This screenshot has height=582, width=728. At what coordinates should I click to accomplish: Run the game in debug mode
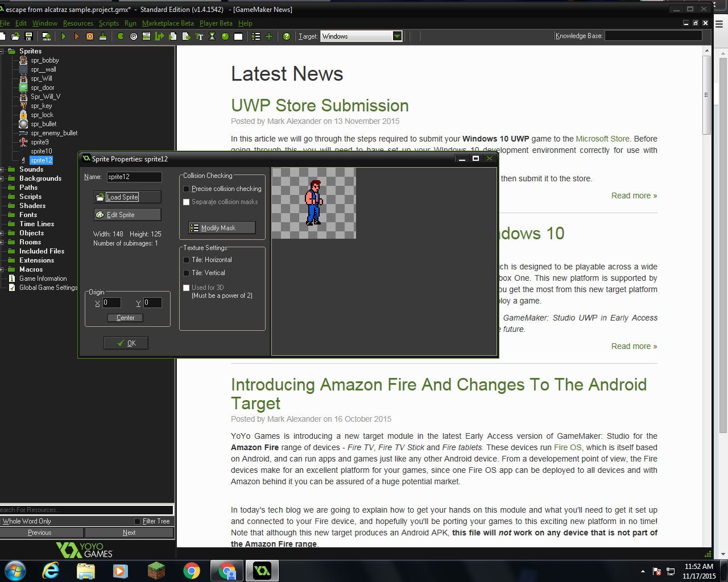pos(76,36)
